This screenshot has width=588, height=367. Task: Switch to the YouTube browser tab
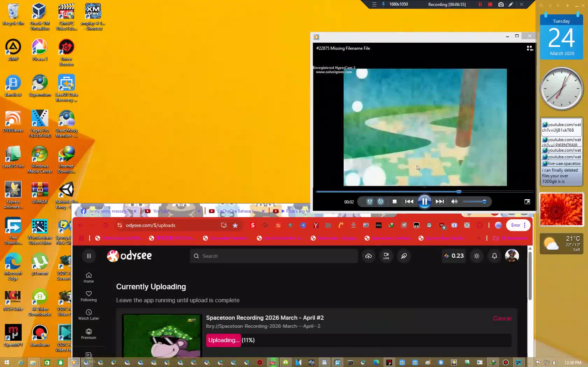161,211
